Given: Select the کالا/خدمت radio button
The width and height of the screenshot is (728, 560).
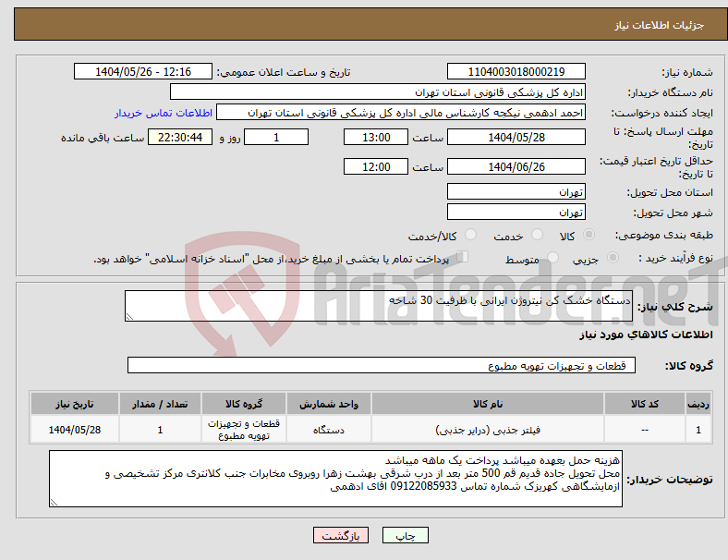Looking at the screenshot, I should pos(471,235).
